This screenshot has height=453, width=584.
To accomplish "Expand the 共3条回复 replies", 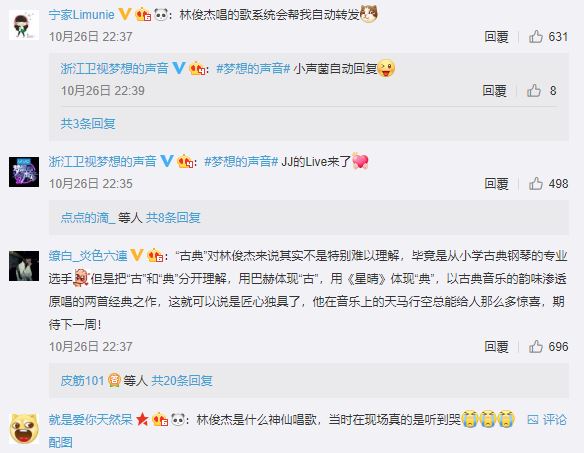I will [x=88, y=123].
